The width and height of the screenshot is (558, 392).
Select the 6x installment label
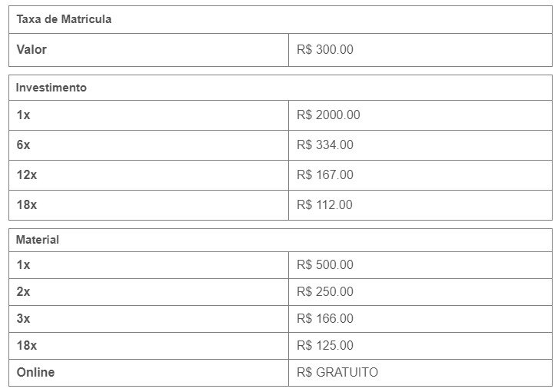pyautogui.click(x=23, y=145)
